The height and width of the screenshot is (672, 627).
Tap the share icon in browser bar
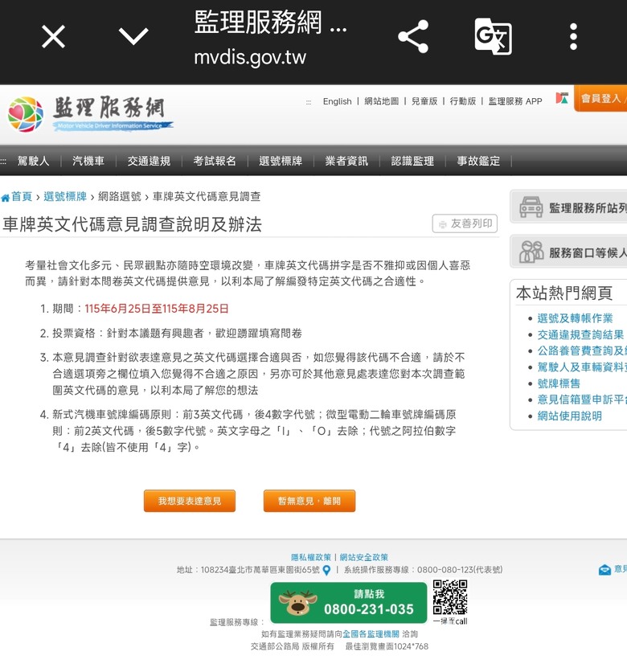coord(413,36)
